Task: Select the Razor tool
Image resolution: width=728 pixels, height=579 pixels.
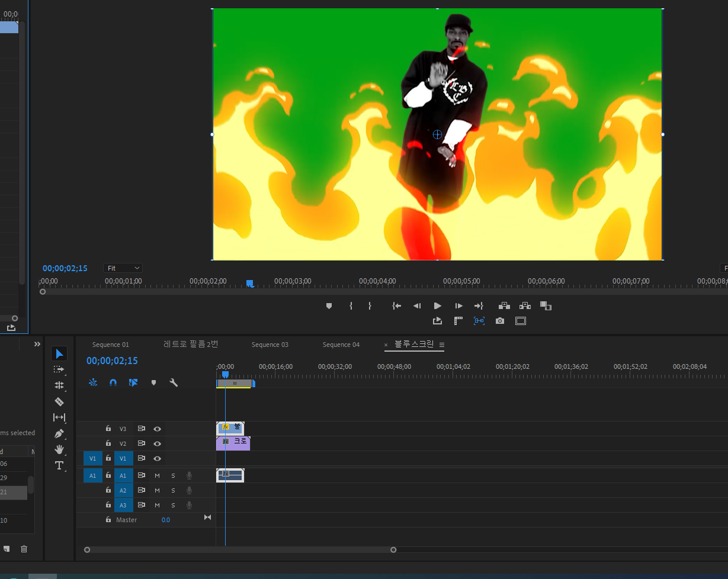Action: tap(59, 401)
